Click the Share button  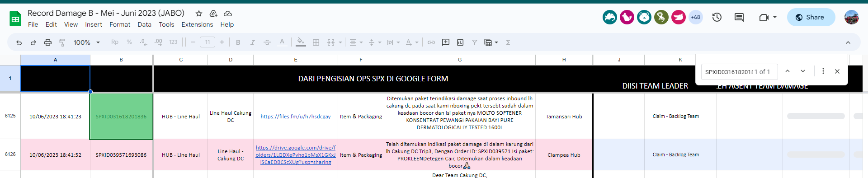click(811, 17)
